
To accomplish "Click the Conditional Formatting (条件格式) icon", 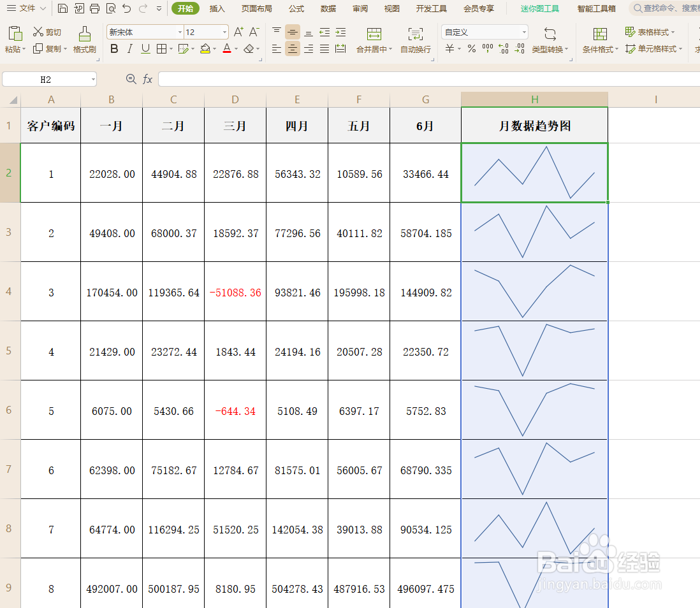I will 600,34.
